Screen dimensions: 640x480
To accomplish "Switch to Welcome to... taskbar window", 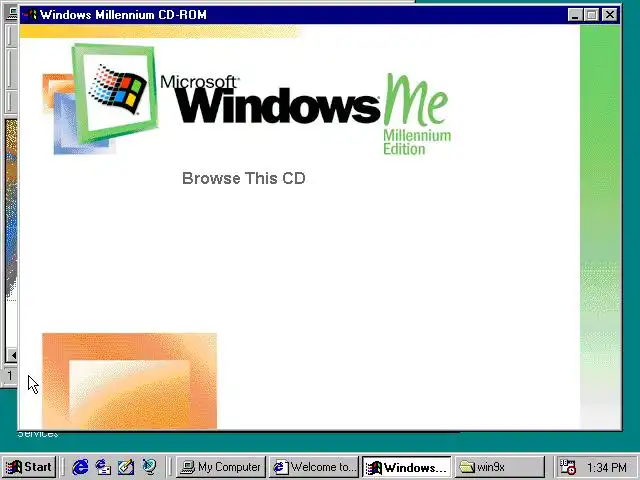I will pos(313,467).
